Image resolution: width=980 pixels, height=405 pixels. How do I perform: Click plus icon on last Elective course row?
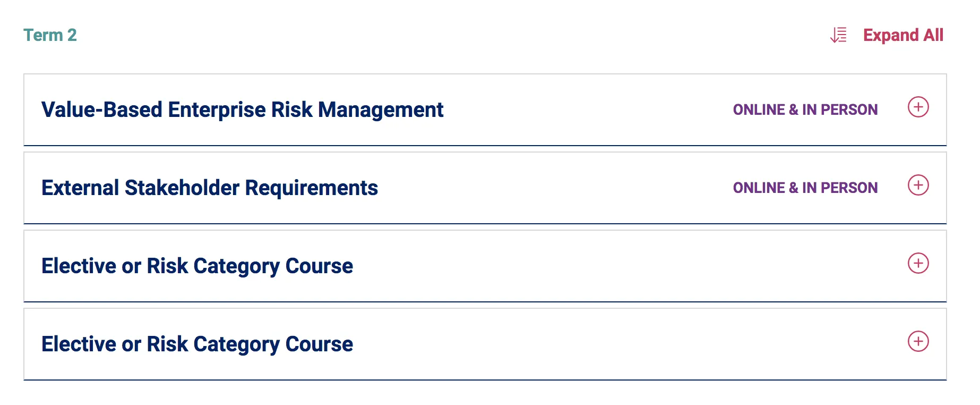click(x=918, y=342)
